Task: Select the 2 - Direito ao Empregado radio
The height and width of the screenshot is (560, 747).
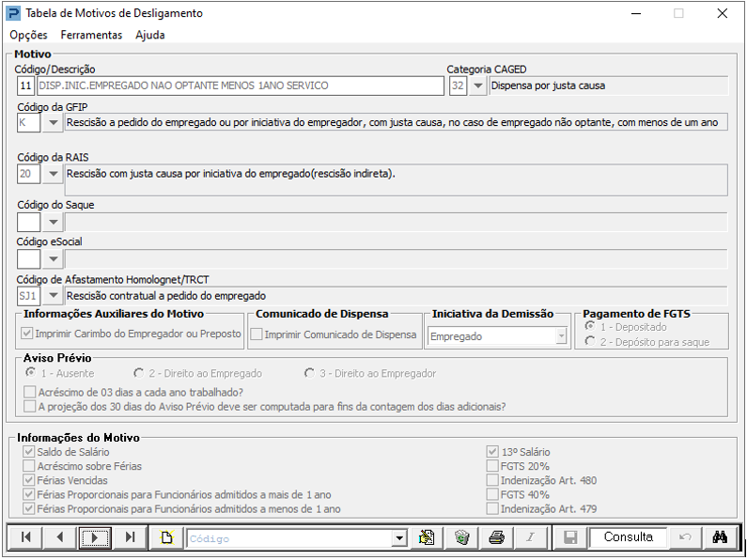Action: click(139, 373)
